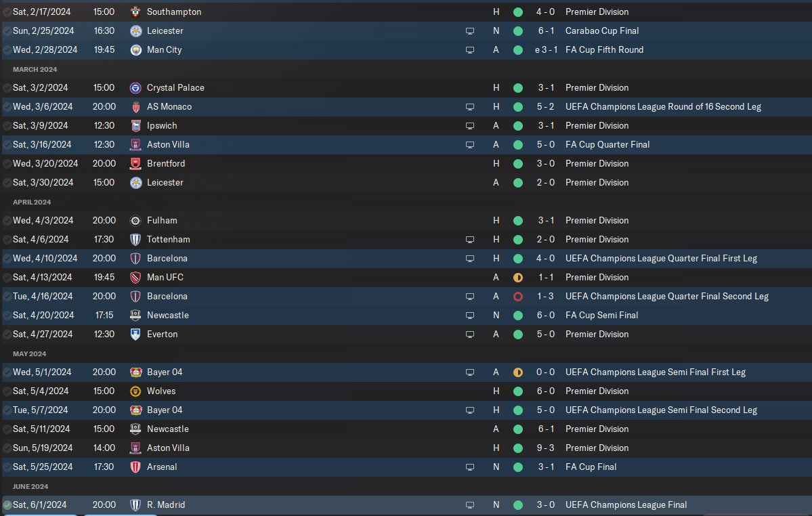Click the red loss indicator in Barcelona second leg row
812x516 pixels.
click(x=518, y=296)
